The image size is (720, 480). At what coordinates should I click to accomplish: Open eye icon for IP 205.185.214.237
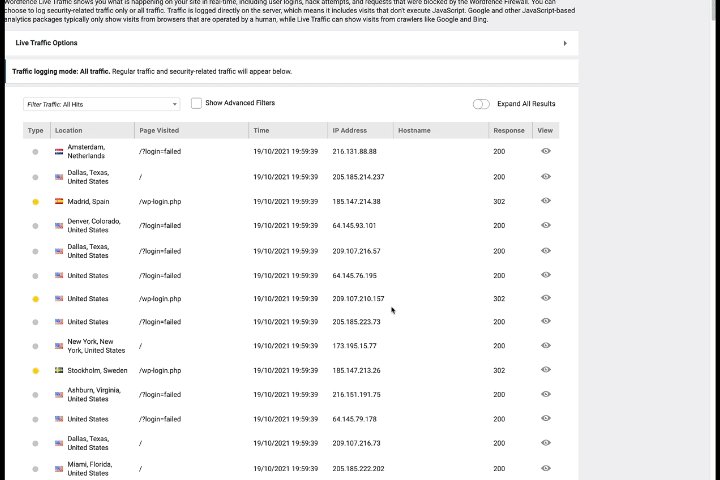point(546,176)
